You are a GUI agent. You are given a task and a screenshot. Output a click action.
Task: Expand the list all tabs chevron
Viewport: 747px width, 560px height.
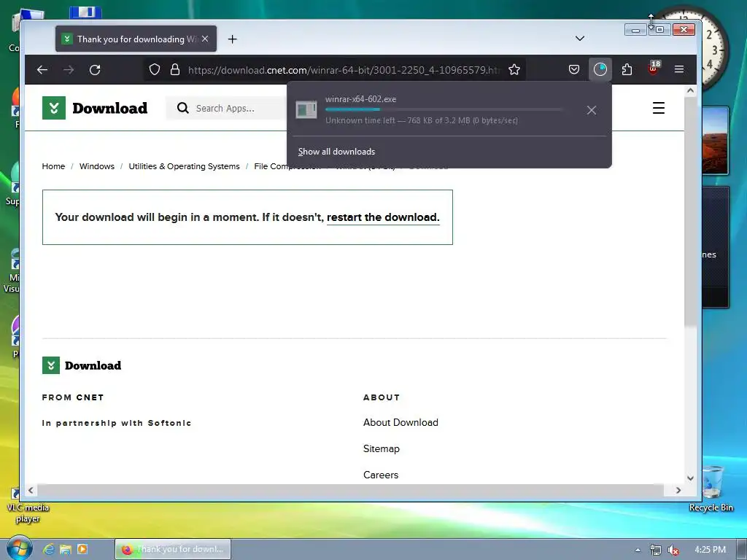[580, 38]
